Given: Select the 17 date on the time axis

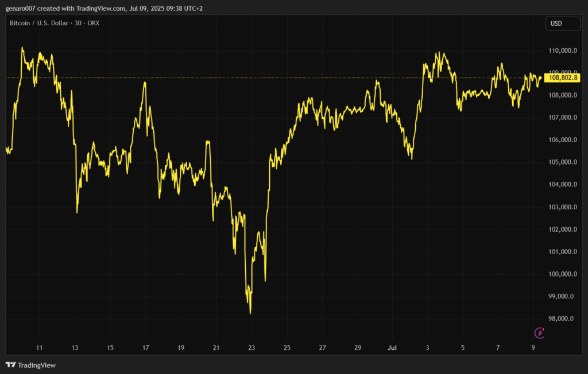Looking at the screenshot, I should [146, 348].
